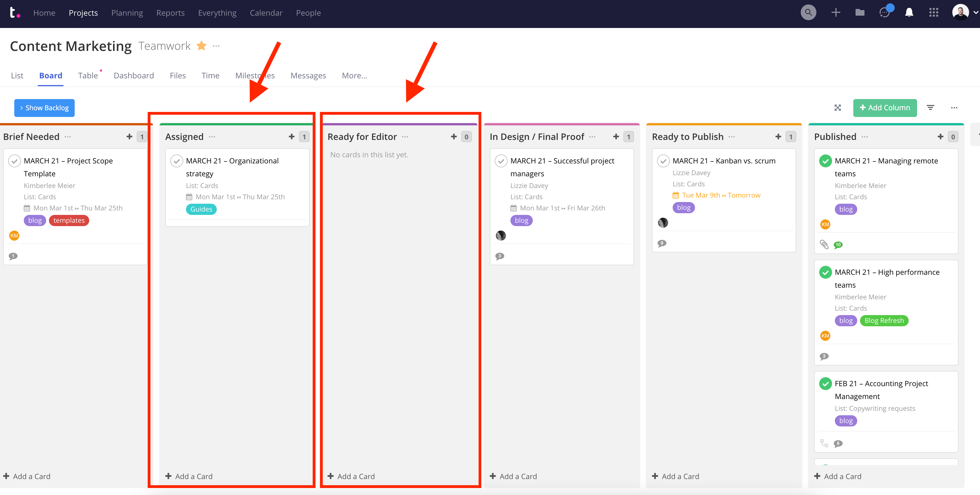Image resolution: width=980 pixels, height=495 pixels.
Task: Click the Teamwork logo icon
Action: (x=15, y=13)
